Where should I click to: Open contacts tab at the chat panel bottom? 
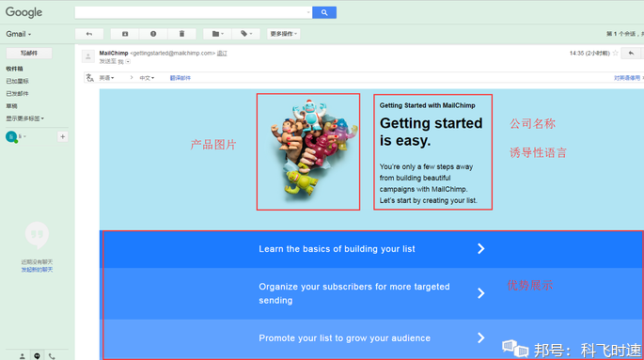tap(23, 356)
